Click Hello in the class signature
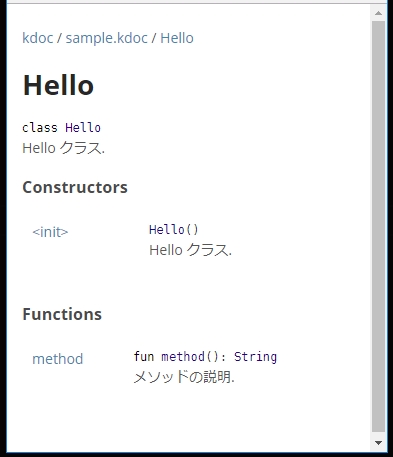 click(x=83, y=128)
